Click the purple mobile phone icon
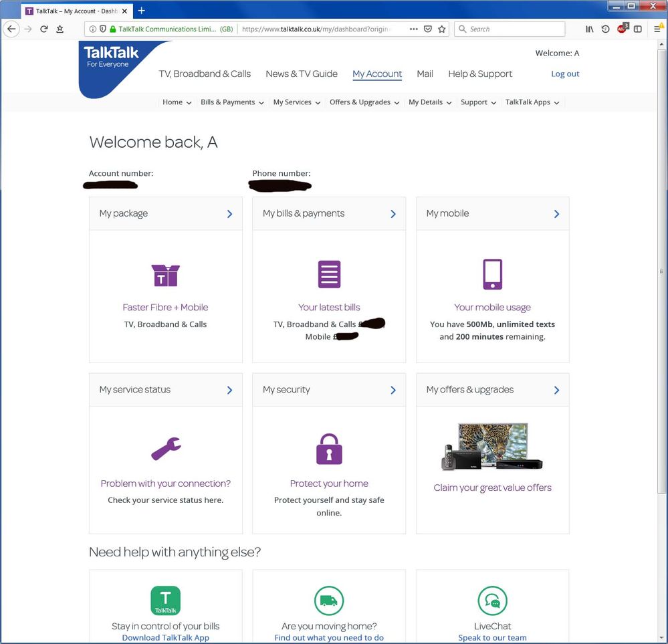 [x=492, y=275]
